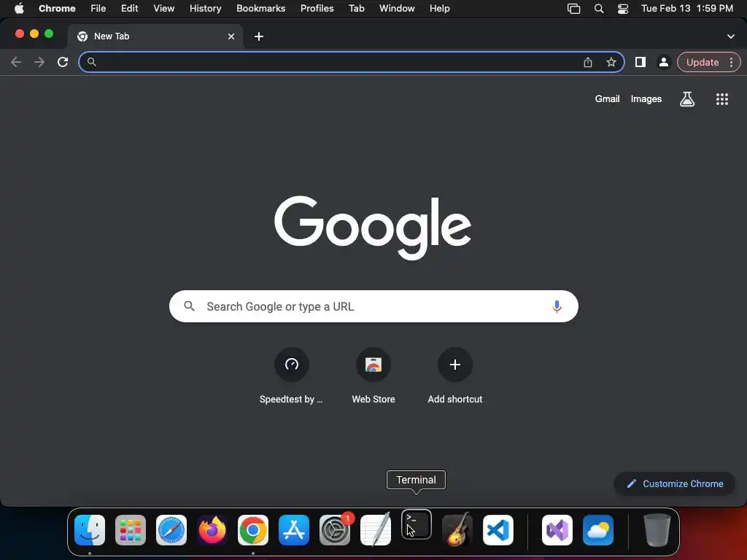Bookmark this tab with the star icon

(611, 63)
